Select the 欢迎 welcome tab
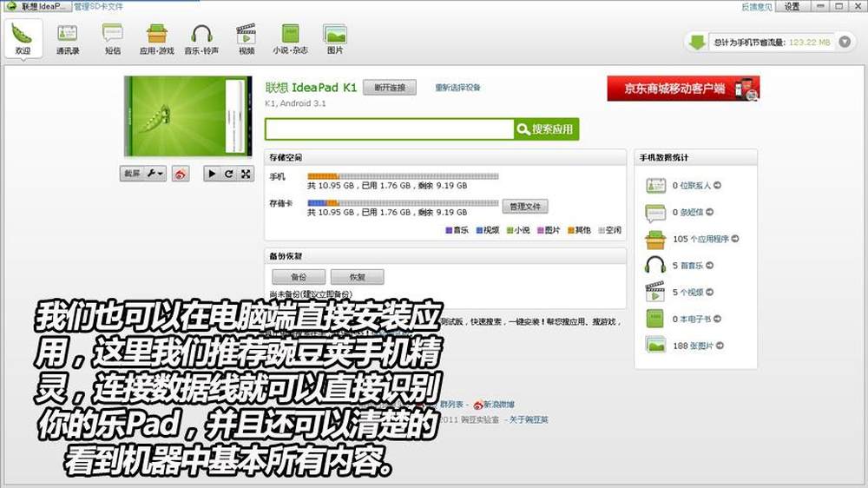The image size is (868, 488). pyautogui.click(x=22, y=39)
